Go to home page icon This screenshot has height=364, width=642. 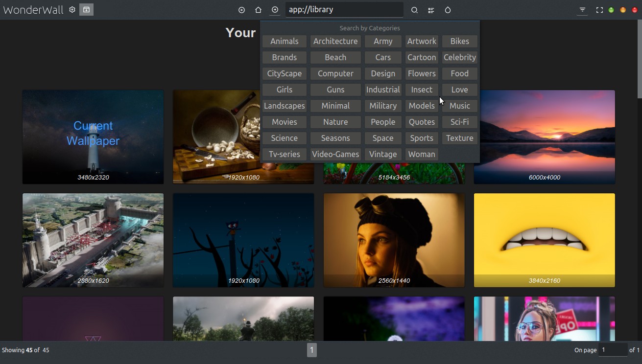coord(258,10)
